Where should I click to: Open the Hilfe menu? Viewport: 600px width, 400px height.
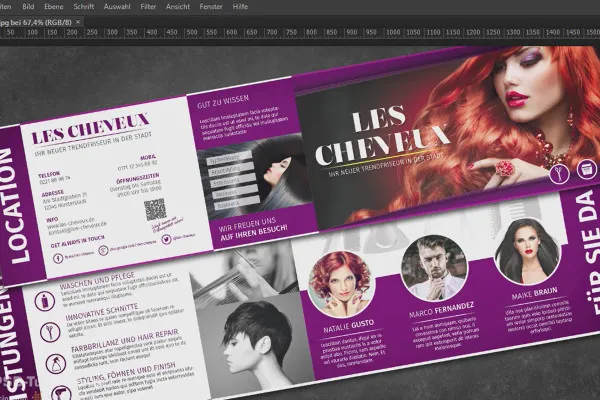(240, 7)
